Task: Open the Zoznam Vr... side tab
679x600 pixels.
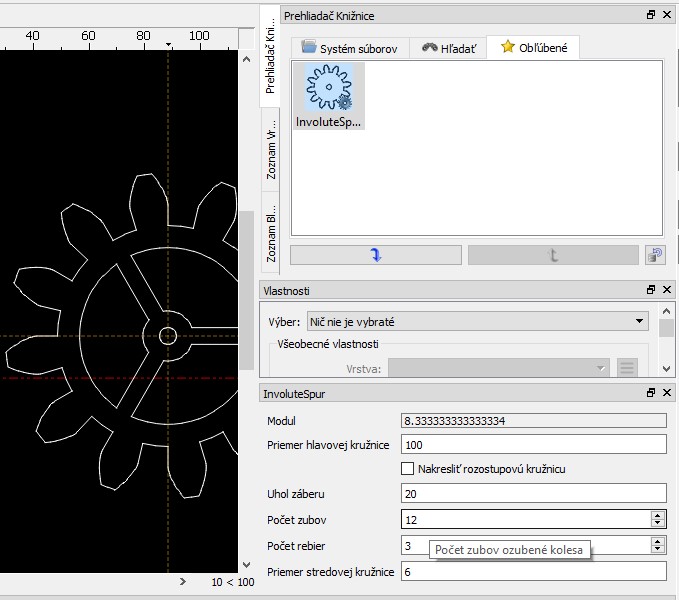Action: (x=271, y=155)
